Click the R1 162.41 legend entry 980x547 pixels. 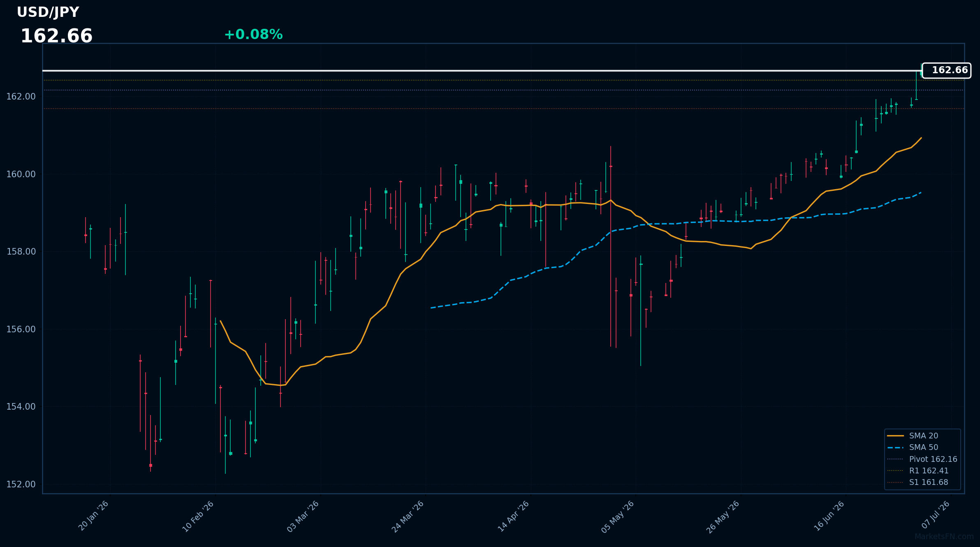point(917,471)
